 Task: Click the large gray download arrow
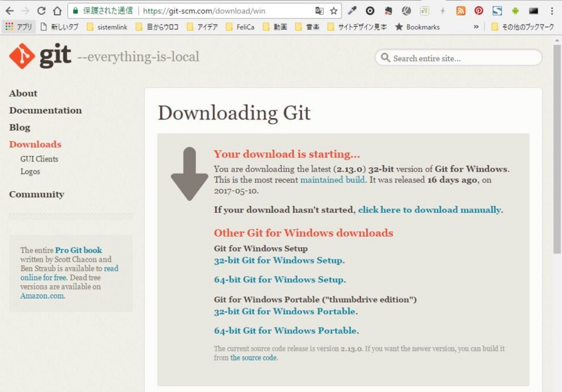(x=190, y=174)
